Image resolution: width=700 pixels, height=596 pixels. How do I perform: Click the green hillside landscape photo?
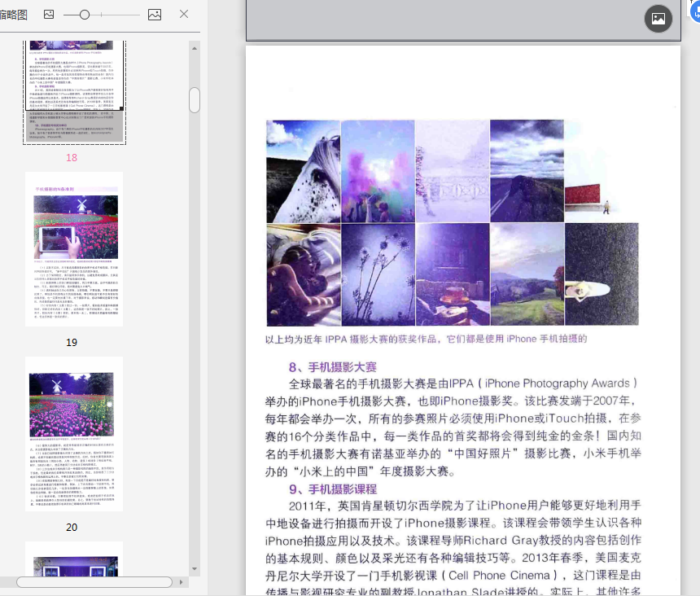527,274
